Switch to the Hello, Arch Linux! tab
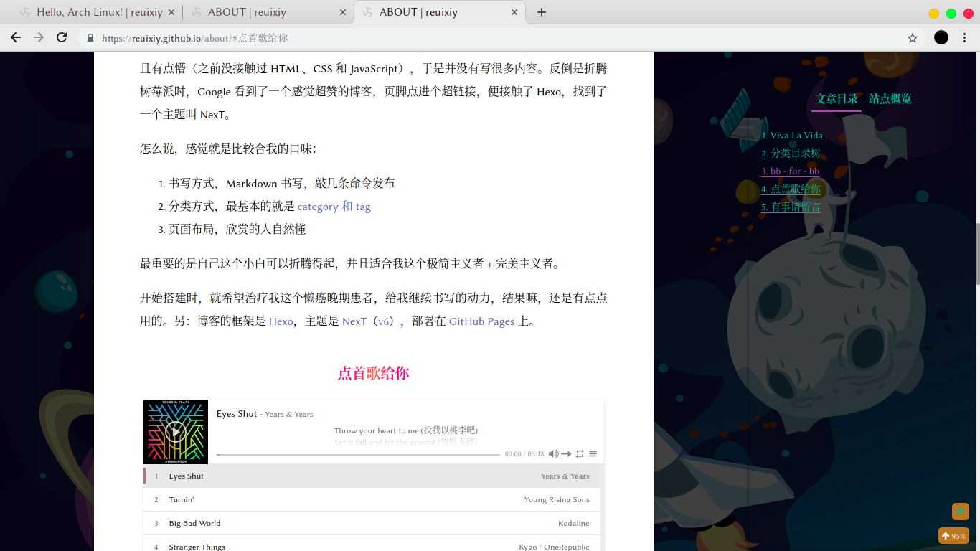 pyautogui.click(x=97, y=12)
